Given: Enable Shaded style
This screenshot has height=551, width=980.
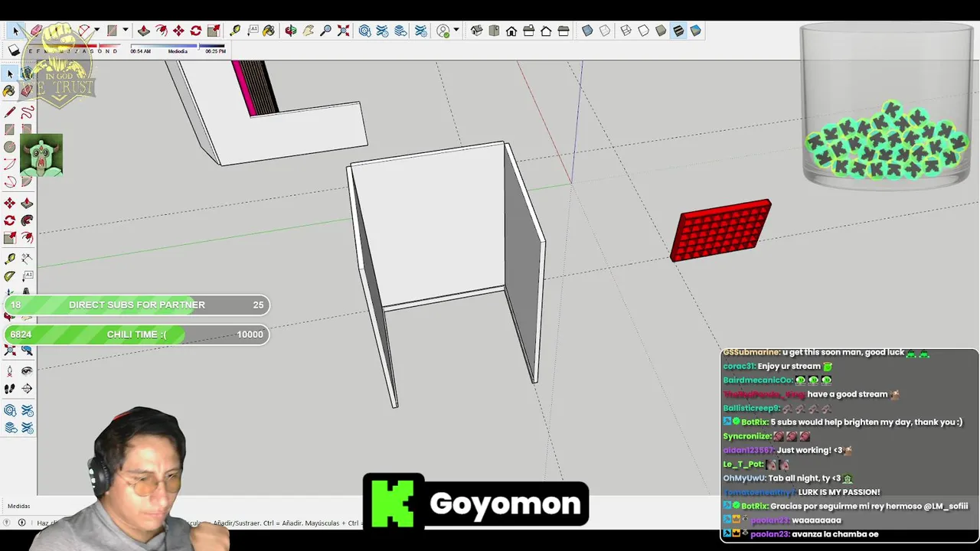Looking at the screenshot, I should tap(661, 31).
